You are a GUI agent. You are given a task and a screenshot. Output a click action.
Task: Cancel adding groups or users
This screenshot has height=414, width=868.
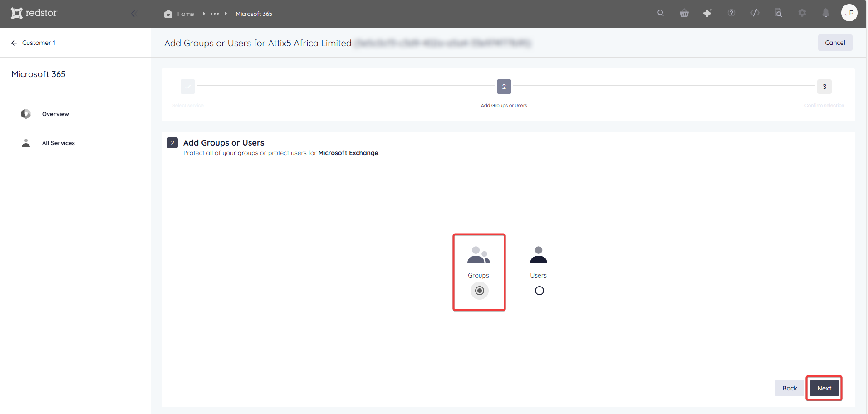[835, 43]
